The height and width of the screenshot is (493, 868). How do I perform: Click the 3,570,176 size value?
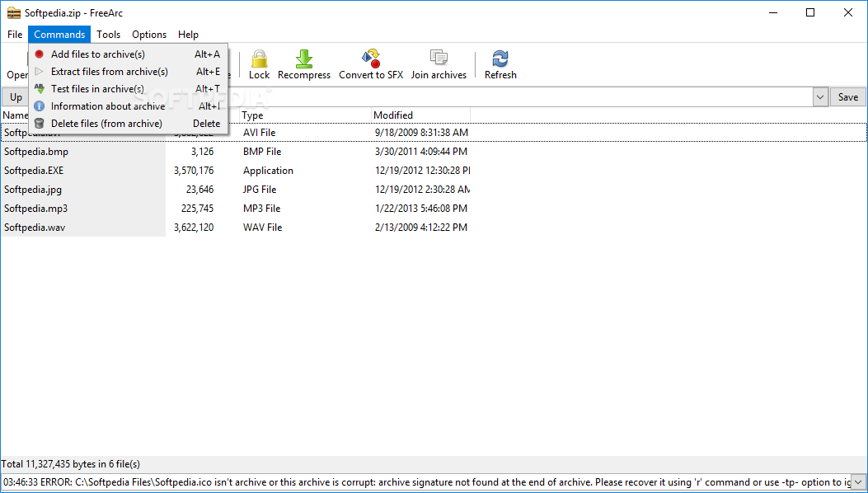pyautogui.click(x=194, y=170)
